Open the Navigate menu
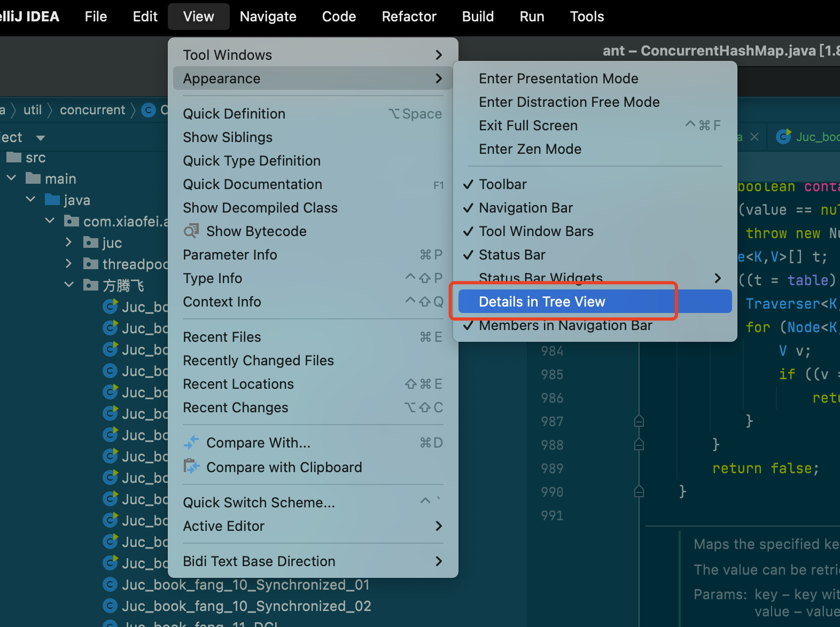The height and width of the screenshot is (627, 840). coord(268,17)
